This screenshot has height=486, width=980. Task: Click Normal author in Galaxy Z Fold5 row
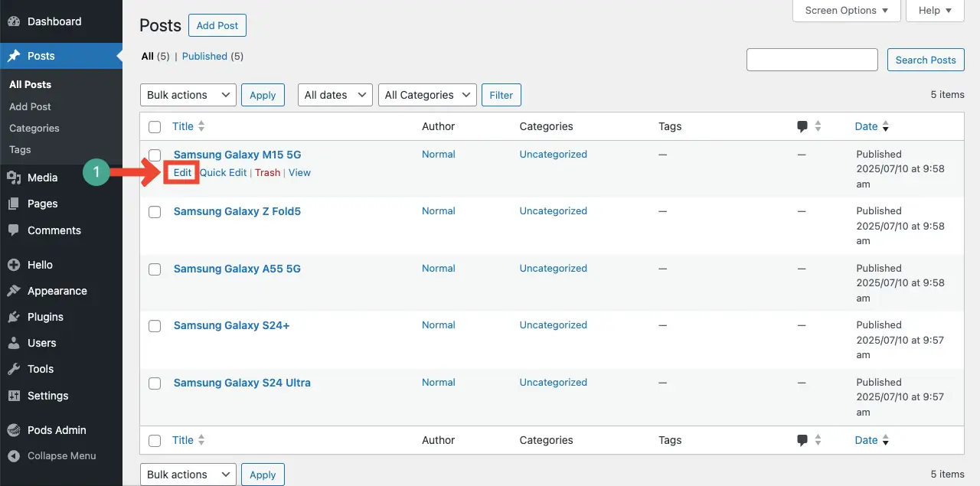tap(439, 210)
